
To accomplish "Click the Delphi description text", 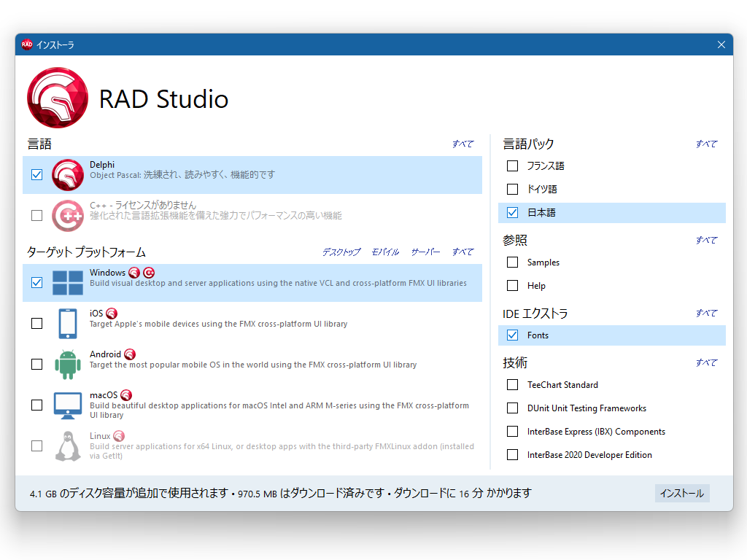I will tap(182, 175).
